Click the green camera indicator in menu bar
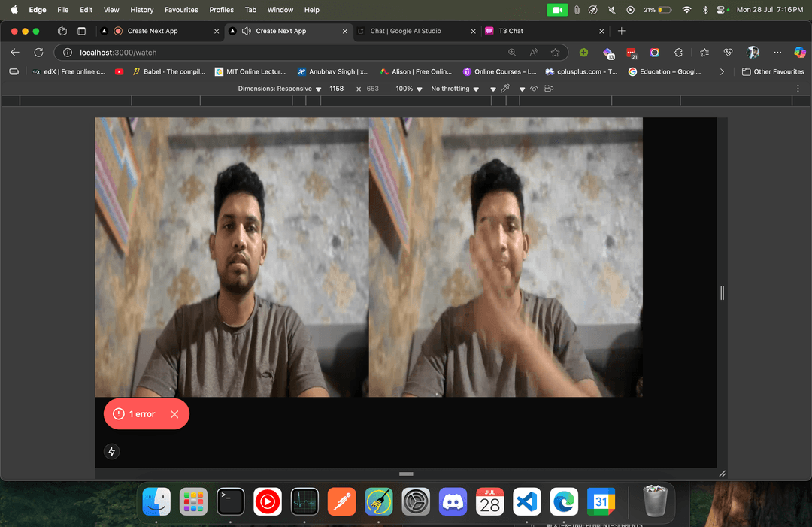The height and width of the screenshot is (527, 812). coord(556,10)
